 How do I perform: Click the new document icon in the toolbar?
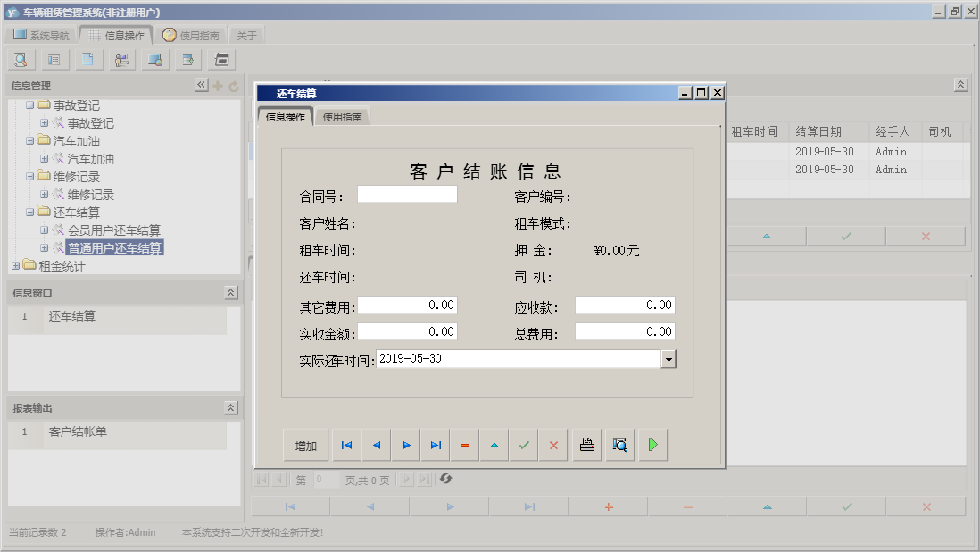click(87, 59)
